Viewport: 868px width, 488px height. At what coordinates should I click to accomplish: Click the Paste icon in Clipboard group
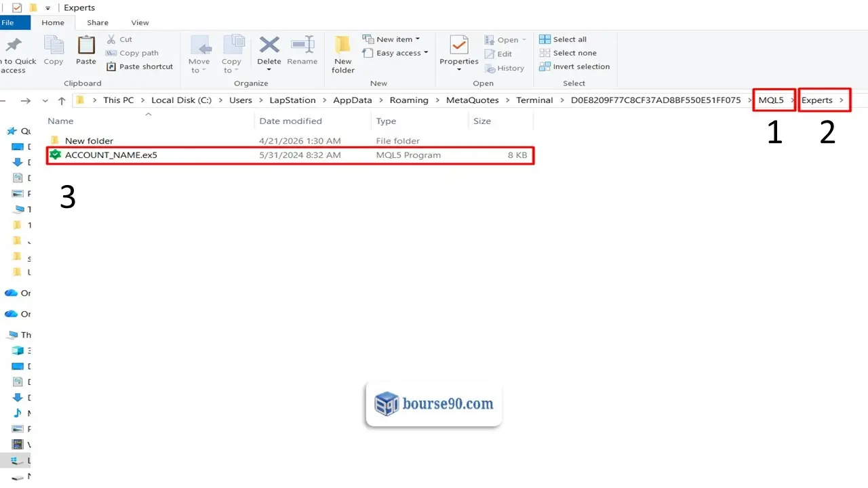coord(86,45)
